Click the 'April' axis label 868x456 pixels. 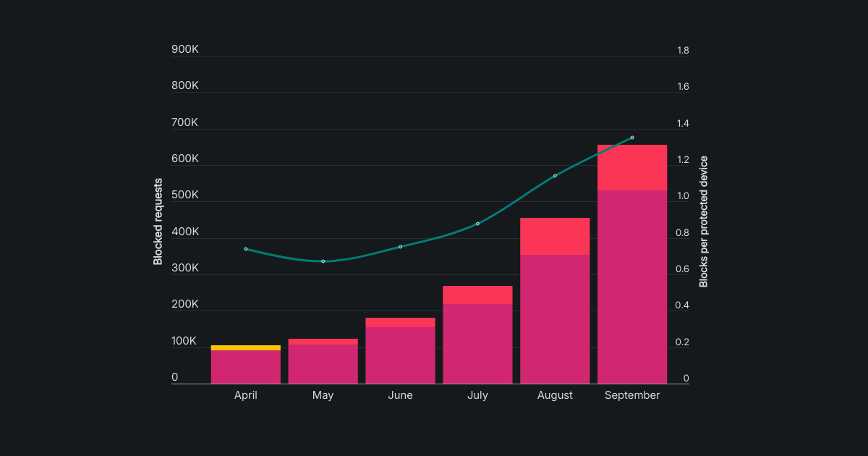point(246,395)
